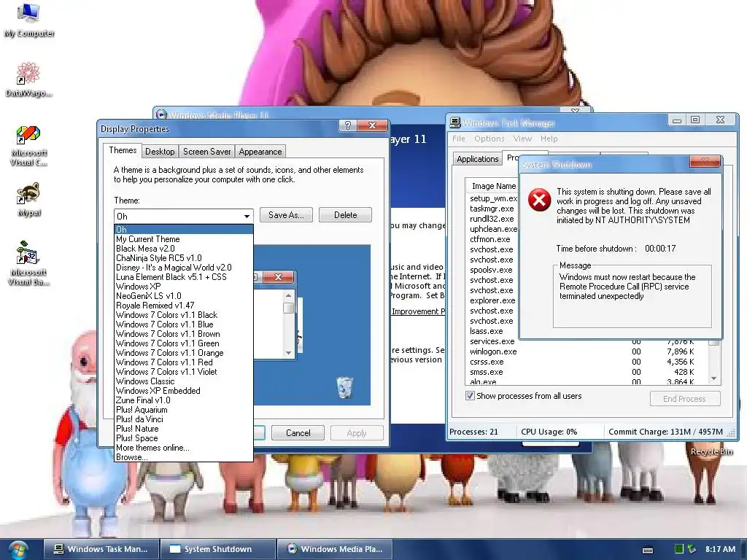Collapse the Theme dropdown arrow
The width and height of the screenshot is (747, 560).
coord(247,216)
